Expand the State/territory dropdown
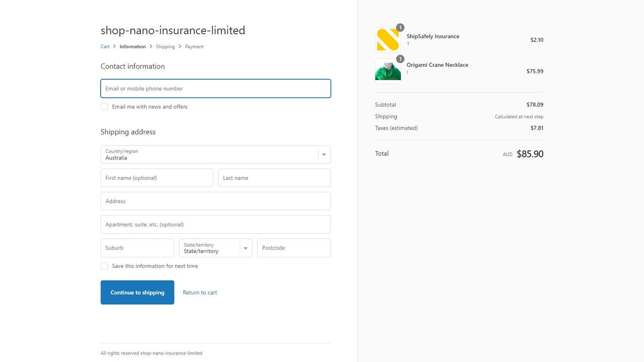Screen dimensions: 644x362 click(x=216, y=248)
